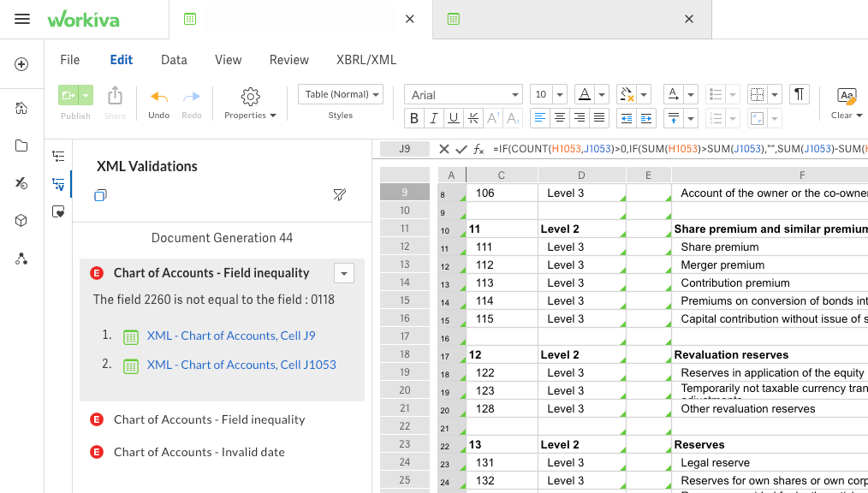This screenshot has width=868, height=493.
Task: Open the Arial font dropdown
Action: pos(463,95)
